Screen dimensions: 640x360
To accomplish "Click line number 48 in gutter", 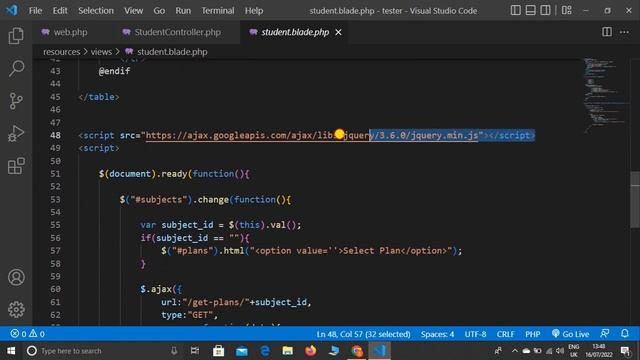I will 56,135.
